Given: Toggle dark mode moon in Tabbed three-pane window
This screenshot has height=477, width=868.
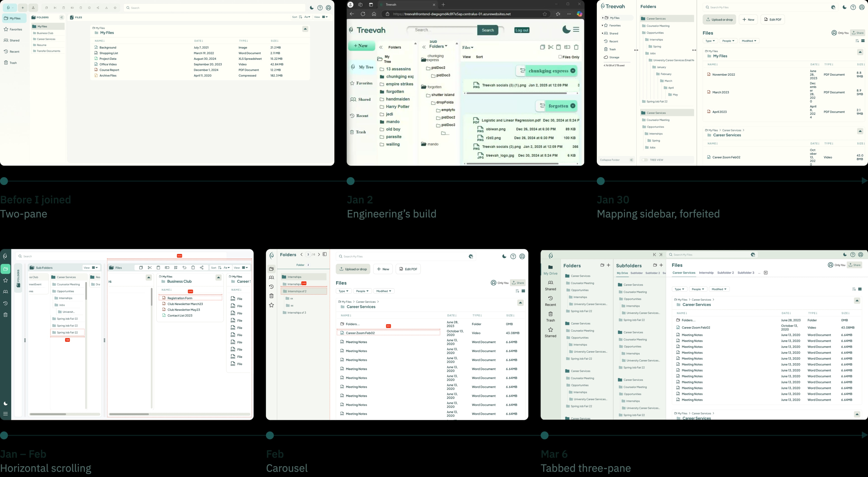Looking at the screenshot, I should click(x=845, y=255).
